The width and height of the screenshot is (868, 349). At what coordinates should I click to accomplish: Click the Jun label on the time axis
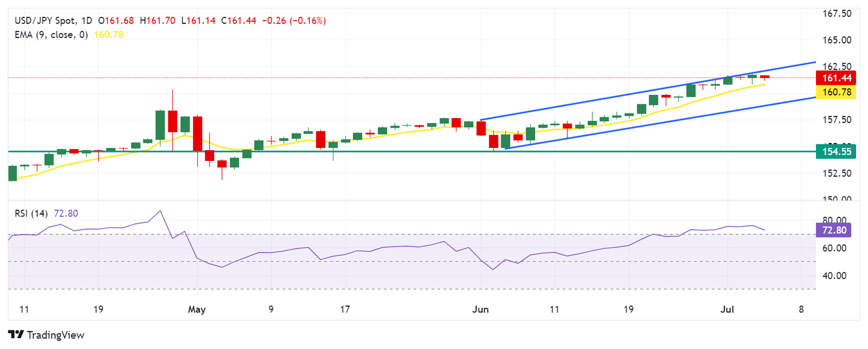[x=481, y=309]
